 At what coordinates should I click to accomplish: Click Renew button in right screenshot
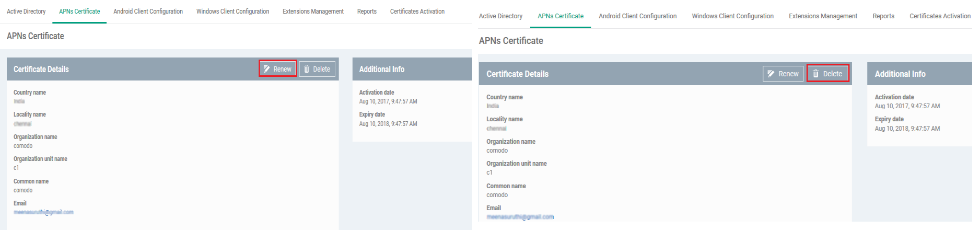[x=783, y=74]
